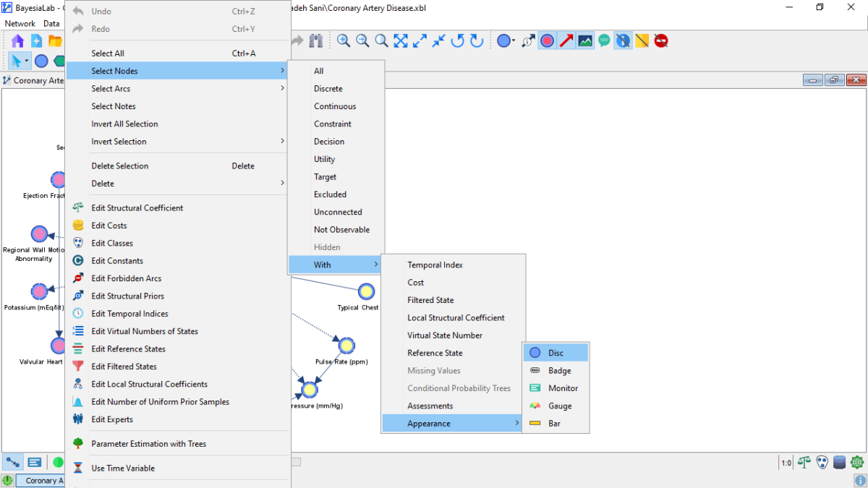Click the fit-to-window four-arrow icon

click(x=401, y=40)
